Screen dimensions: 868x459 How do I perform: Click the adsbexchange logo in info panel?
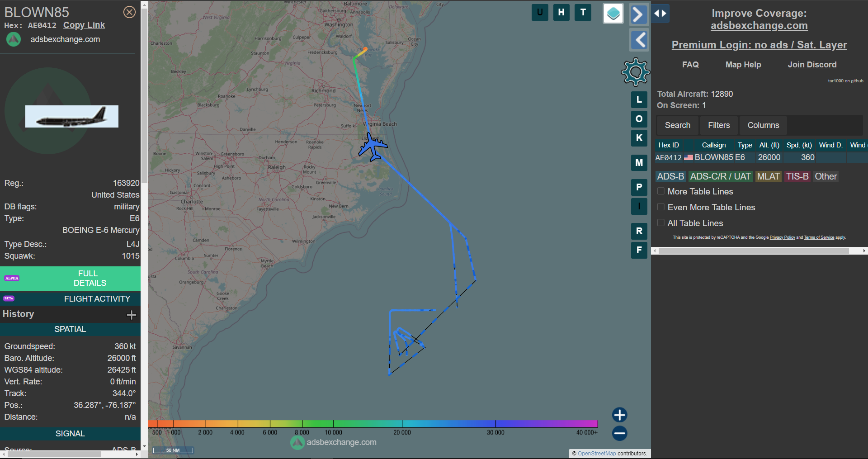[14, 39]
